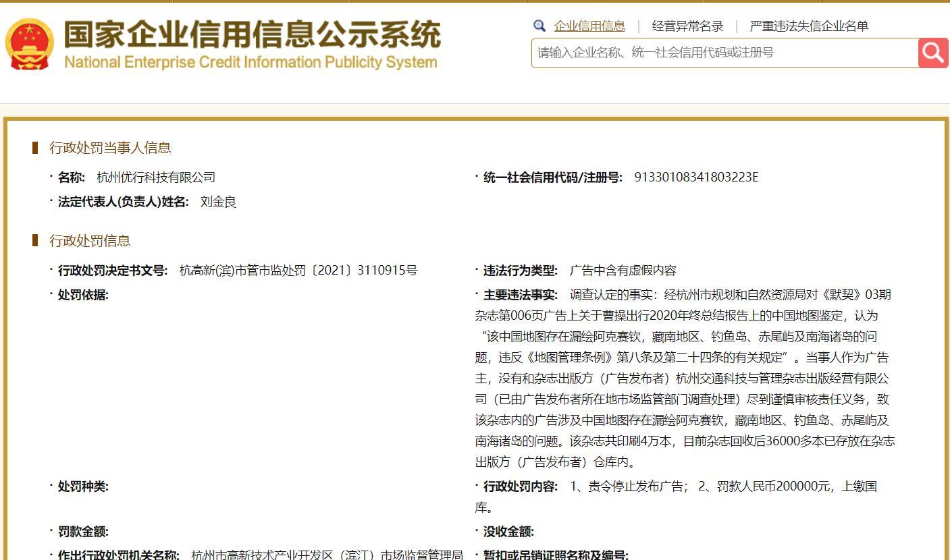This screenshot has height=560, width=950.
Task: Click the 名称 field label
Action: point(71,177)
